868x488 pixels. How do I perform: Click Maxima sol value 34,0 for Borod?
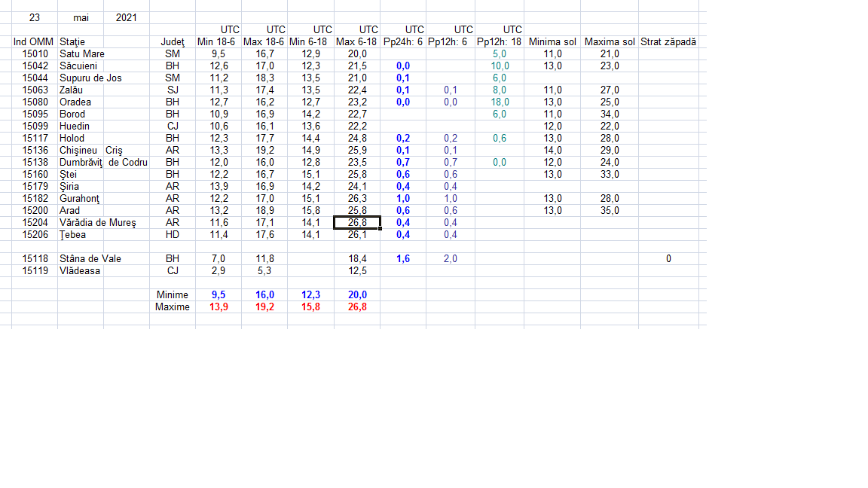pyautogui.click(x=610, y=114)
